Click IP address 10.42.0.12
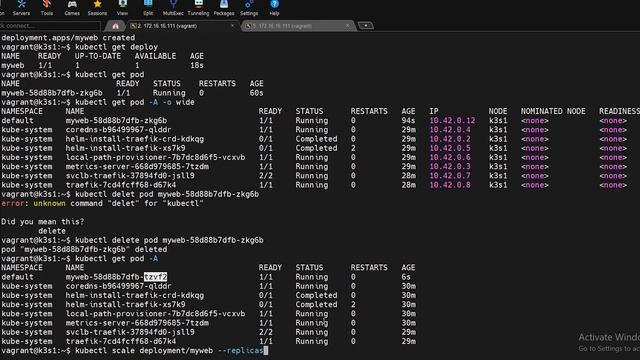This screenshot has width=640, height=360. (x=452, y=120)
